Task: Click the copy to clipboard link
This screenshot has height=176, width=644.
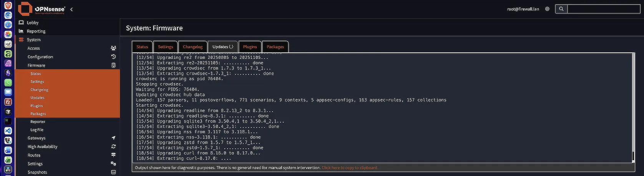Action: pyautogui.click(x=350, y=168)
